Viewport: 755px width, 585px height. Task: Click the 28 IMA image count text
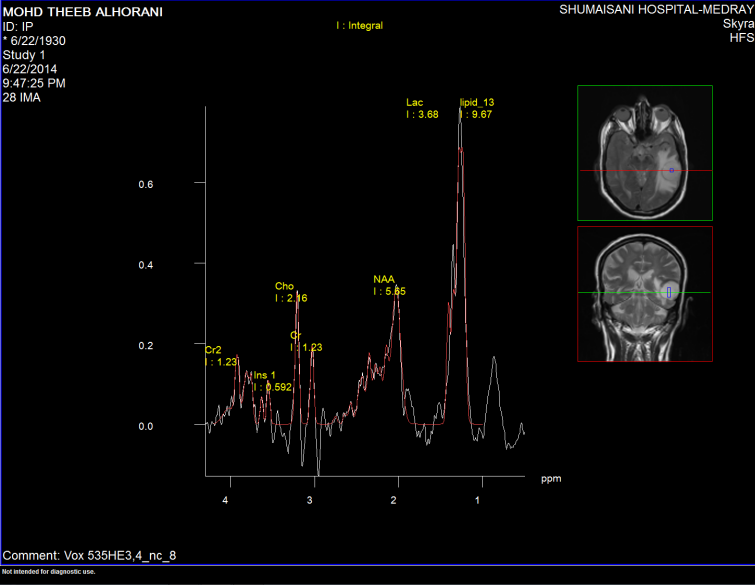pyautogui.click(x=22, y=97)
